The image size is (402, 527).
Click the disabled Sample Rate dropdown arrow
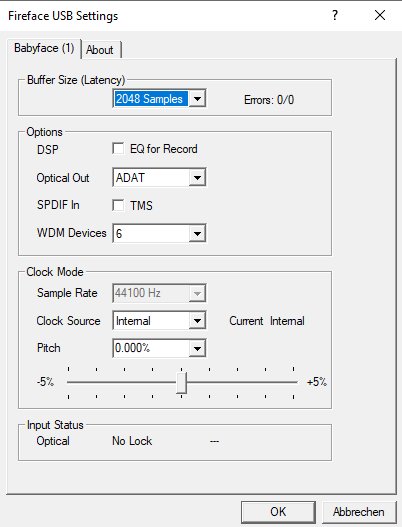tap(197, 293)
